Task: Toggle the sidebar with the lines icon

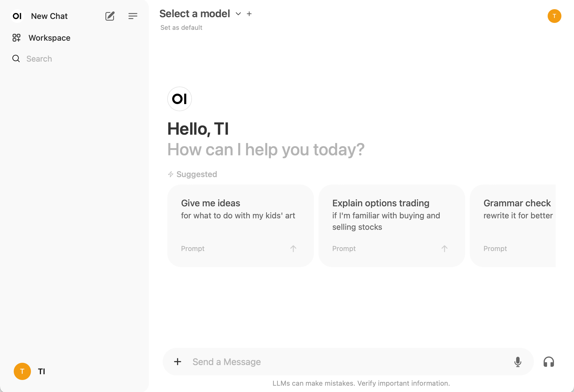Action: tap(133, 16)
